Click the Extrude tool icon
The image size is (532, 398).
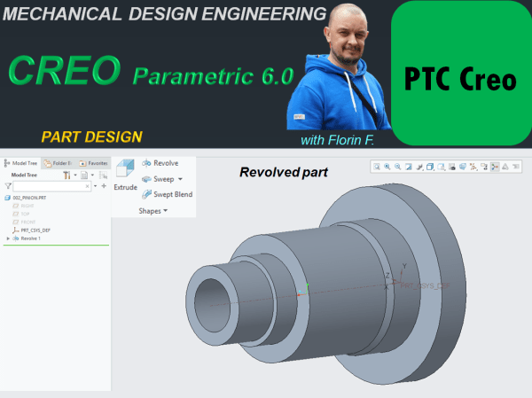coord(125,169)
